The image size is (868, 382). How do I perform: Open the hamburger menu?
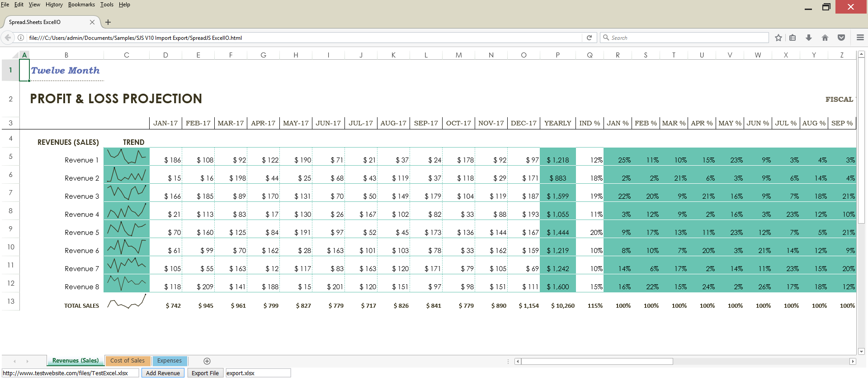(x=860, y=38)
